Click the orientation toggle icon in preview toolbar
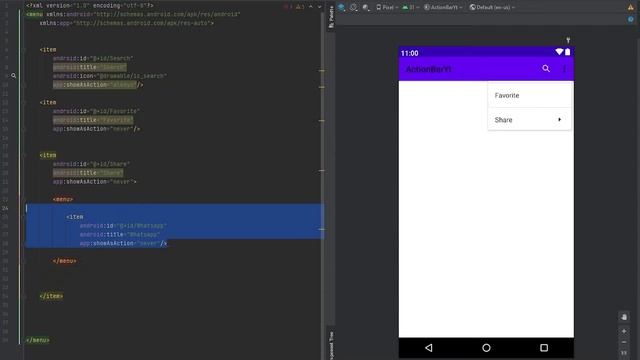This screenshot has width=640, height=360. 353,7
